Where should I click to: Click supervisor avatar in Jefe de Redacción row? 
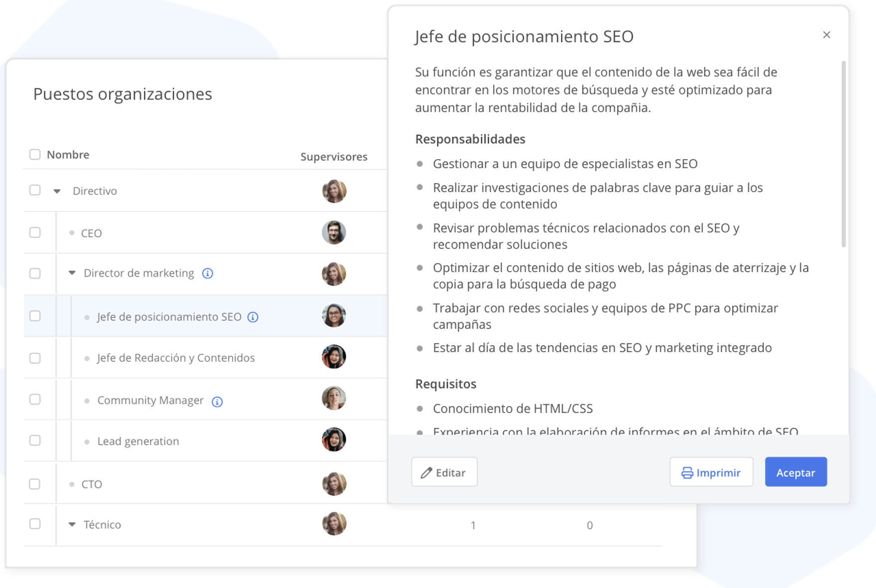tap(334, 357)
